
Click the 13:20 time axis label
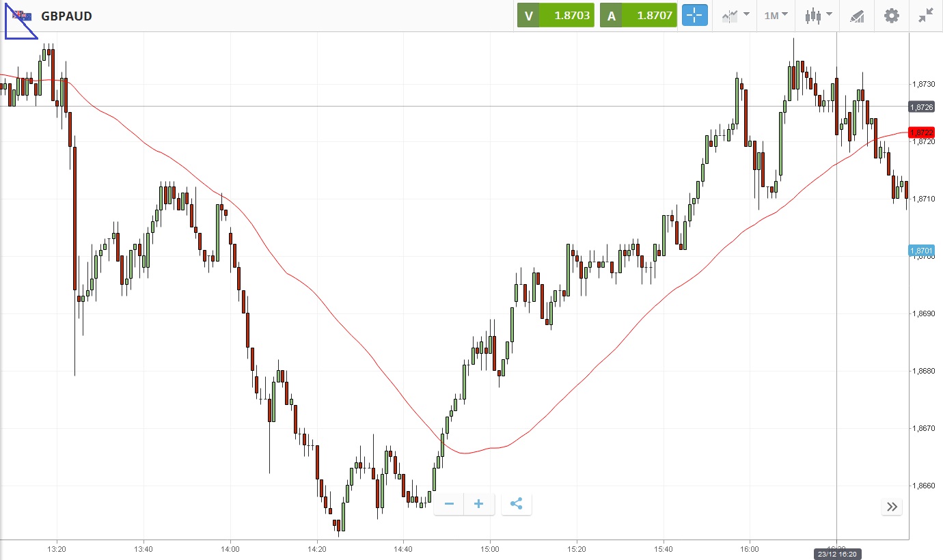(57, 548)
